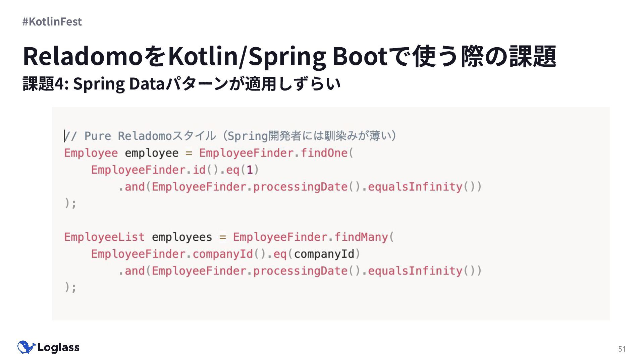The width and height of the screenshot is (644, 362).
Task: Click the main slide title heading
Action: 289,56
